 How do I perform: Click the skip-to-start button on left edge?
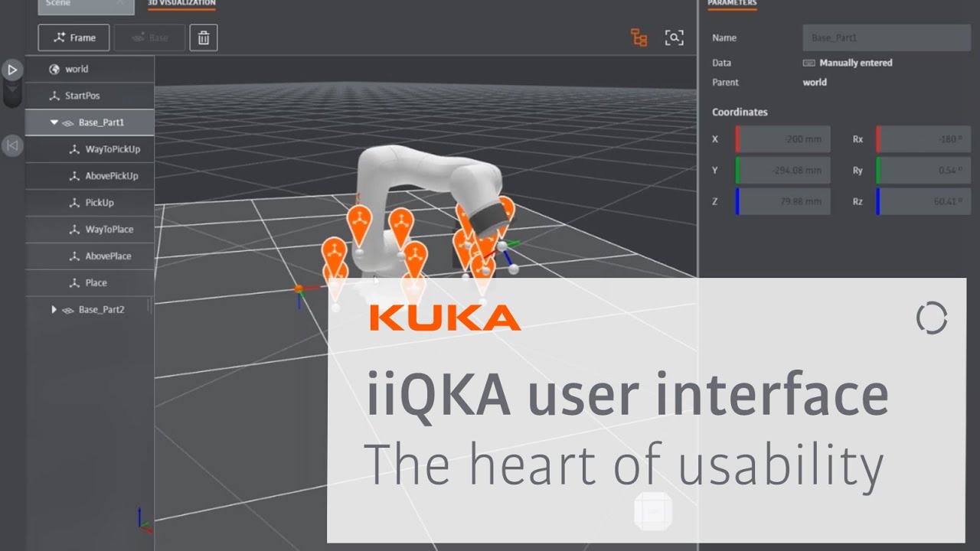point(12,145)
